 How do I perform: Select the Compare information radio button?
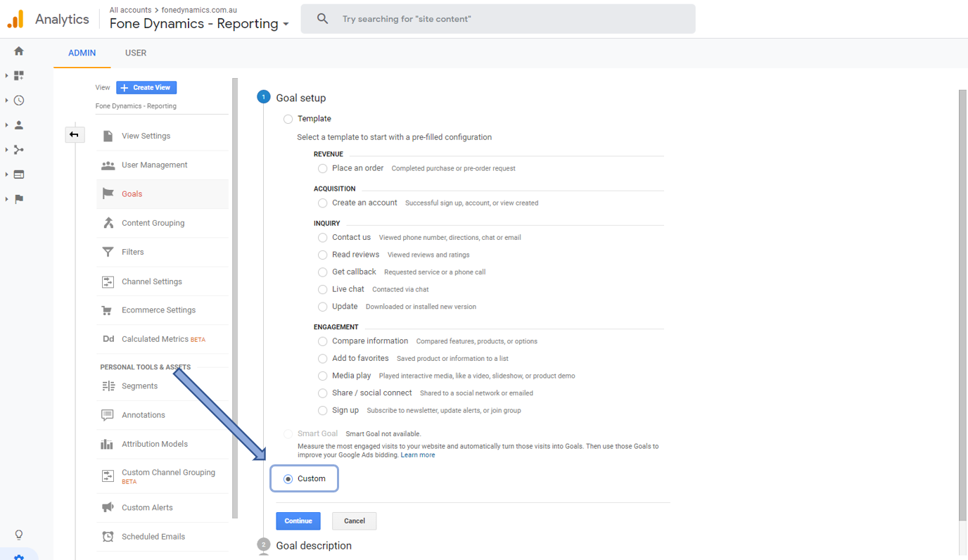pos(322,341)
